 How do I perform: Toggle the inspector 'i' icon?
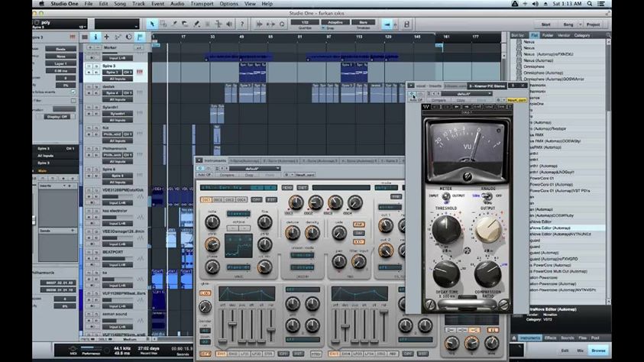95,37
